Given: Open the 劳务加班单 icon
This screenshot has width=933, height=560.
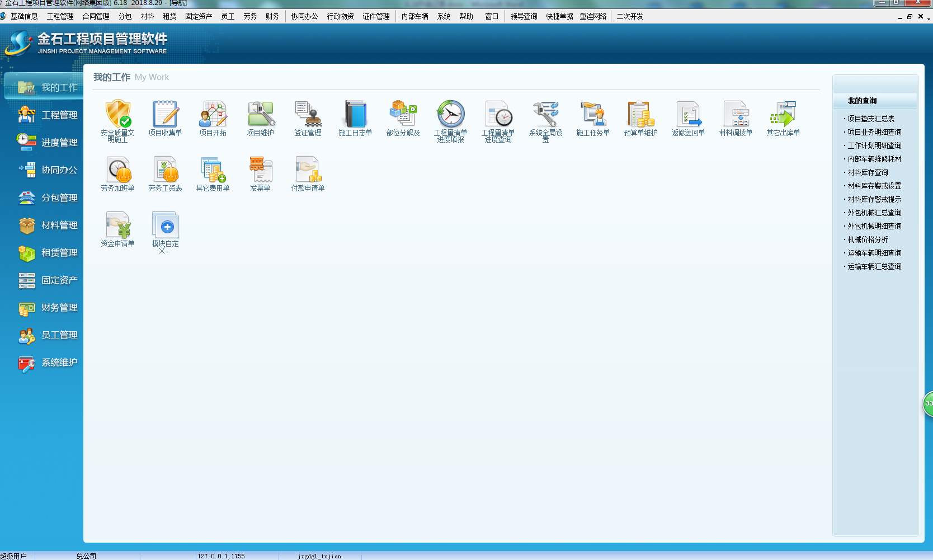Looking at the screenshot, I should click(x=118, y=170).
